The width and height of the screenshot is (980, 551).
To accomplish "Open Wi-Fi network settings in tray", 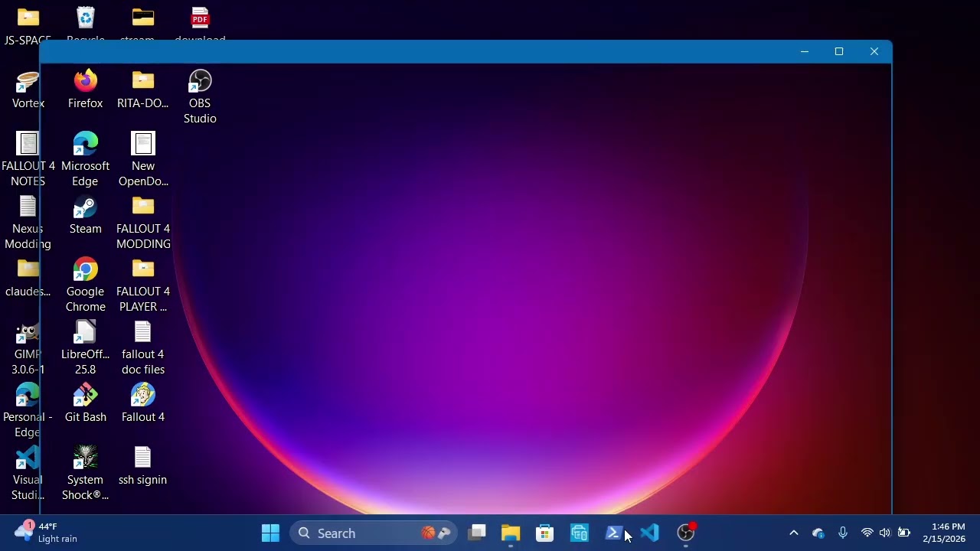I will [867, 533].
